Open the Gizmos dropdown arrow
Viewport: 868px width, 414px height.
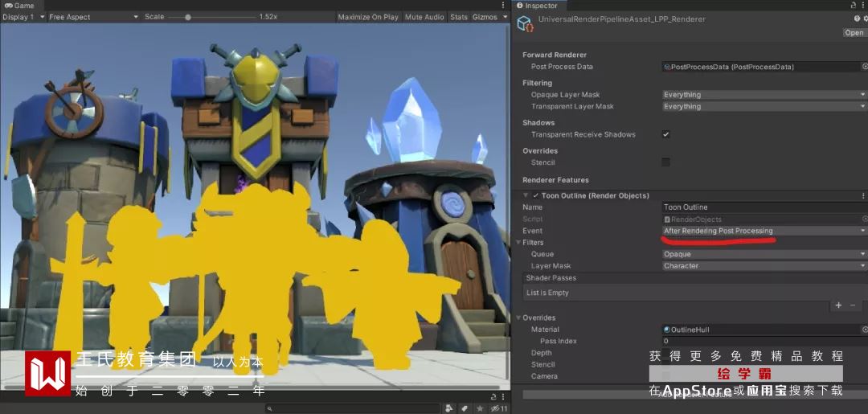pyautogui.click(x=505, y=17)
